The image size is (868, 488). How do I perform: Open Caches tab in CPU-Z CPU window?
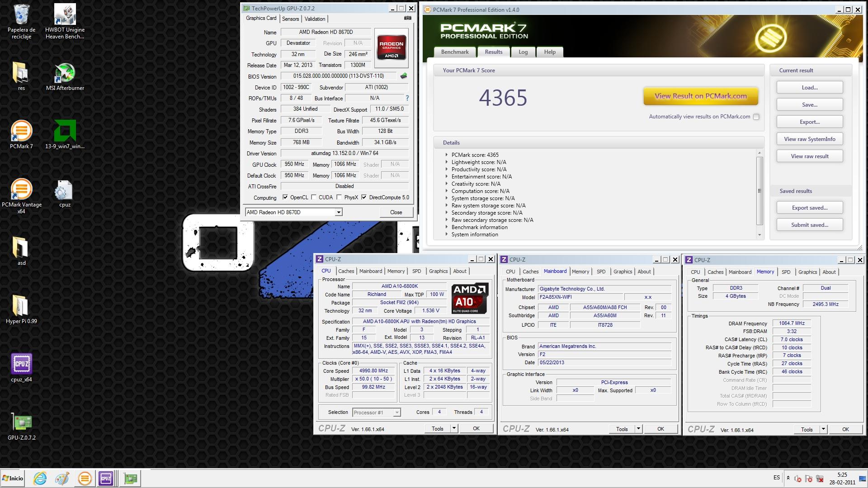(346, 271)
